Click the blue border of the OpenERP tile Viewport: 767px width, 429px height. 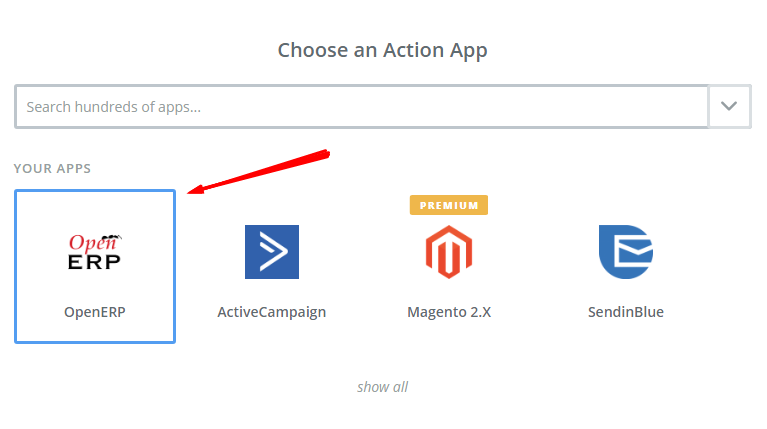coord(16,267)
